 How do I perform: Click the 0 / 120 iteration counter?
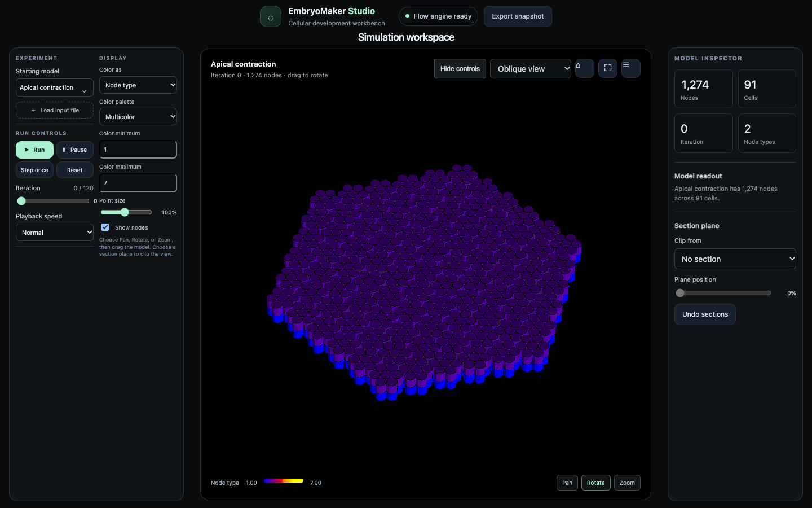click(x=83, y=188)
